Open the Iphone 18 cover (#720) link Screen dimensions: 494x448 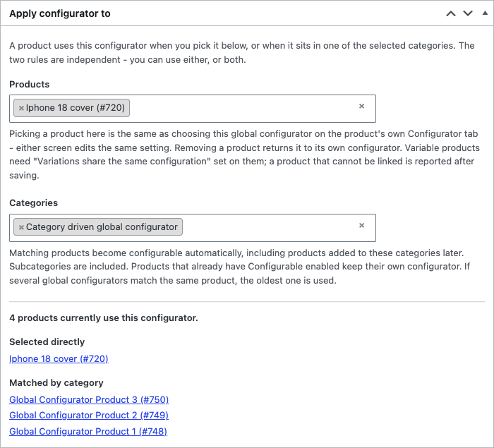pos(59,359)
